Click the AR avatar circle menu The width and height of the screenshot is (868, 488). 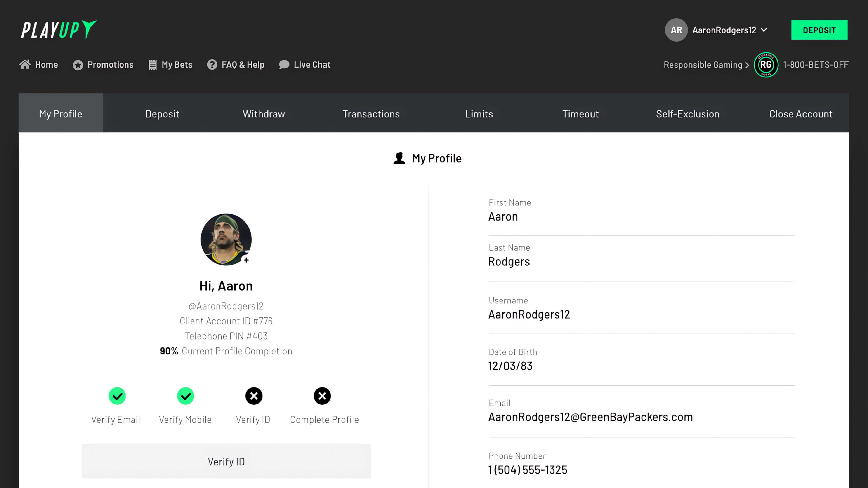(x=676, y=30)
